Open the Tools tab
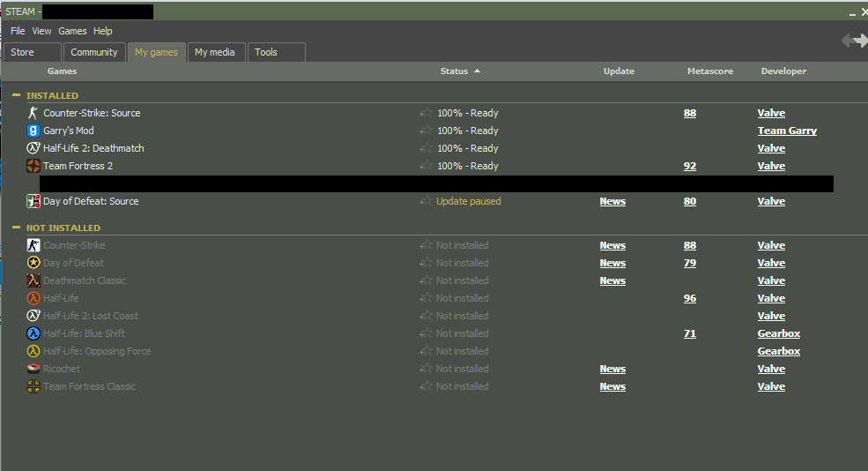 click(276, 52)
